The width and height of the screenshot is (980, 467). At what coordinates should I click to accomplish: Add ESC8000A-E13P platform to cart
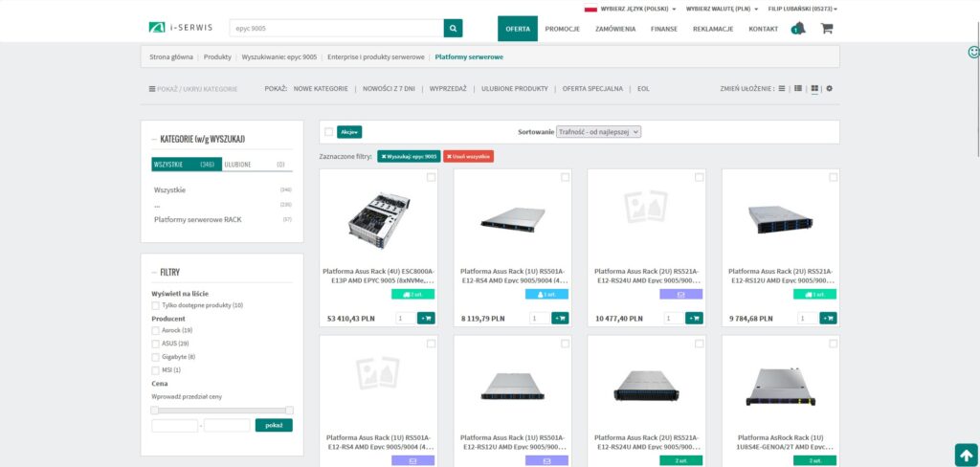point(426,319)
